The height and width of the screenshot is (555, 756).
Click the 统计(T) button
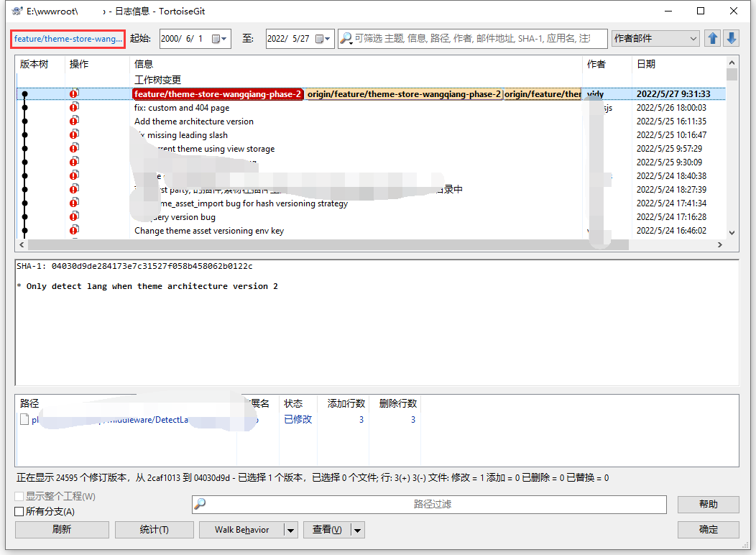(155, 529)
